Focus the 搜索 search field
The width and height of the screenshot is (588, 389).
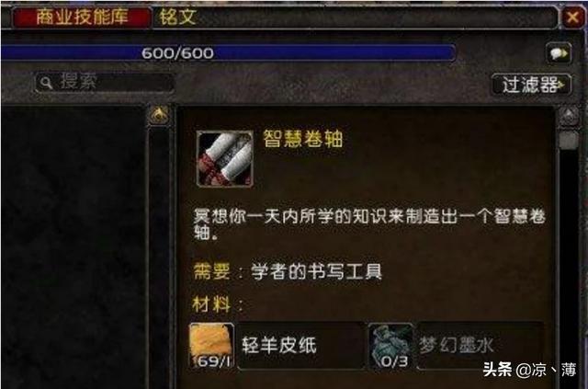[104, 83]
